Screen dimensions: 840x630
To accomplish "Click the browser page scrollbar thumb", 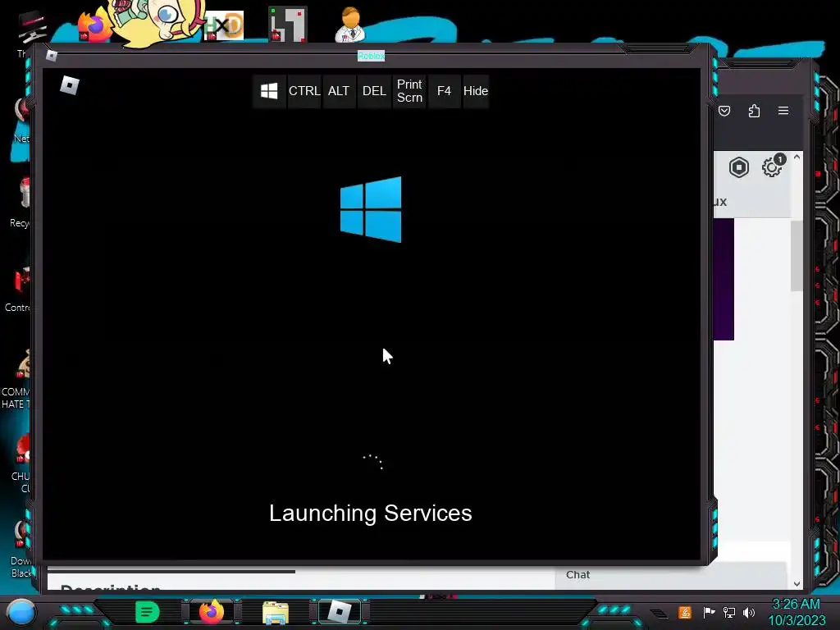I will click(797, 256).
